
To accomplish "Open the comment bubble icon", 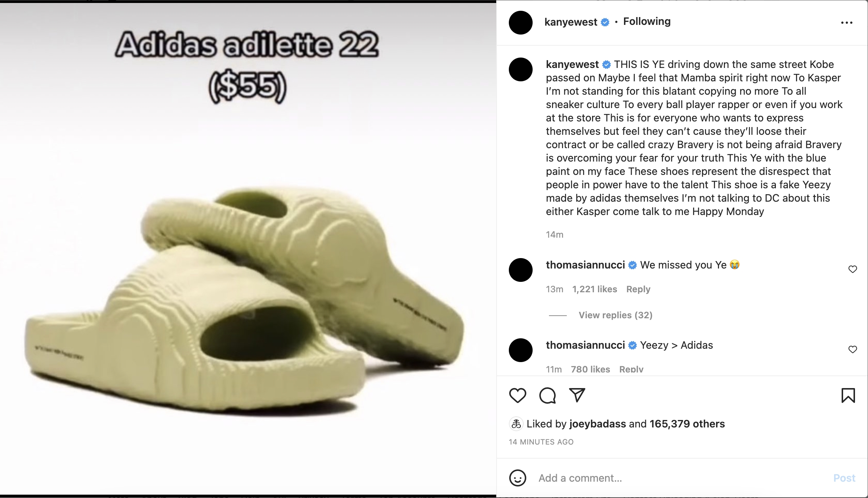I will coord(547,396).
